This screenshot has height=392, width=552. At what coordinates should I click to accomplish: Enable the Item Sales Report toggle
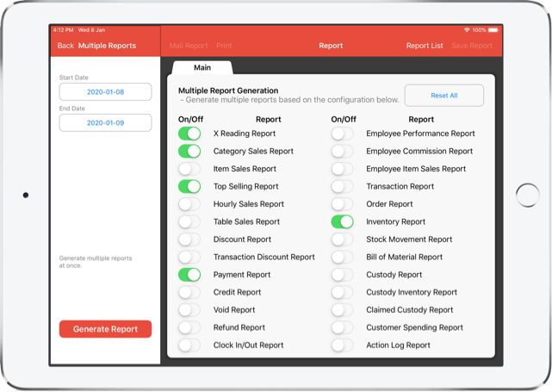coord(189,169)
